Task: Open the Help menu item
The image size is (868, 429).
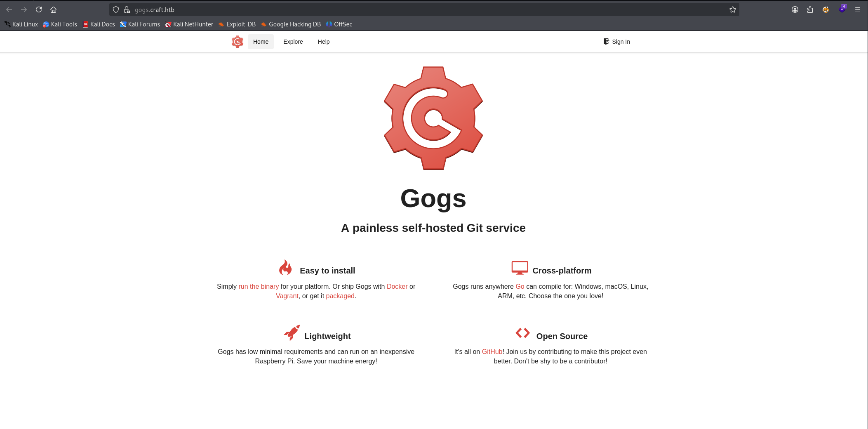Action: pos(324,42)
